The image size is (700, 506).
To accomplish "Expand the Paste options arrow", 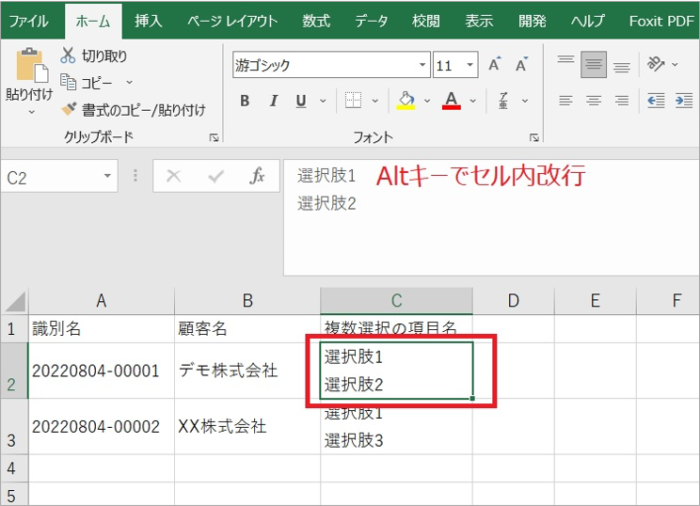I will pyautogui.click(x=31, y=112).
